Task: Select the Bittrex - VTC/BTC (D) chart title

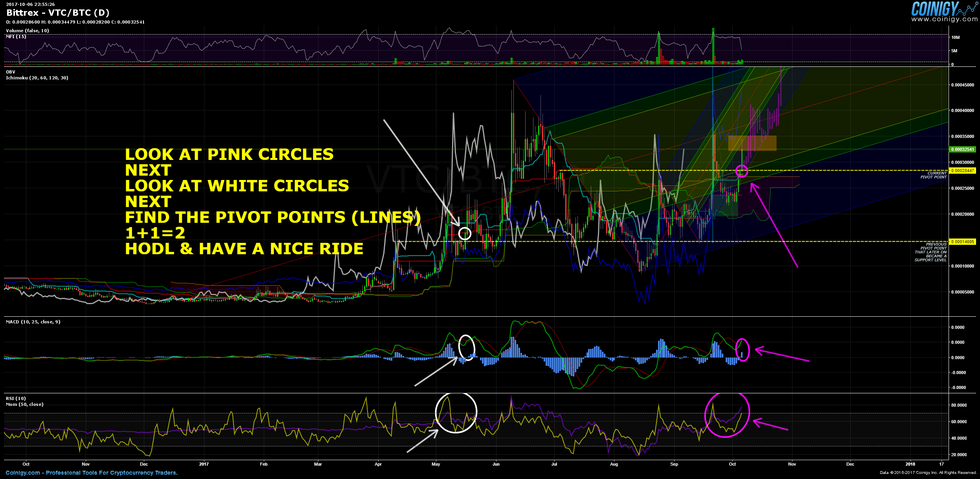Action: [x=58, y=13]
